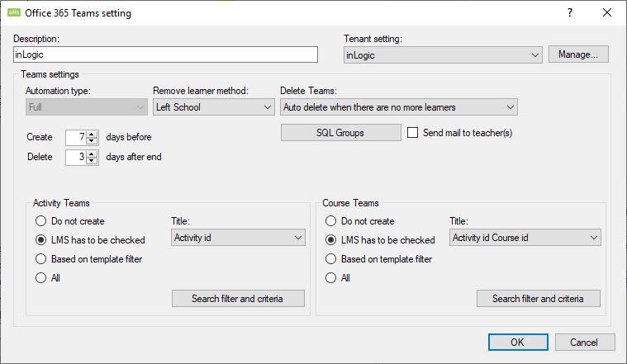Click Activity Teams Search filter and criteria
627x364 pixels.
tap(238, 298)
